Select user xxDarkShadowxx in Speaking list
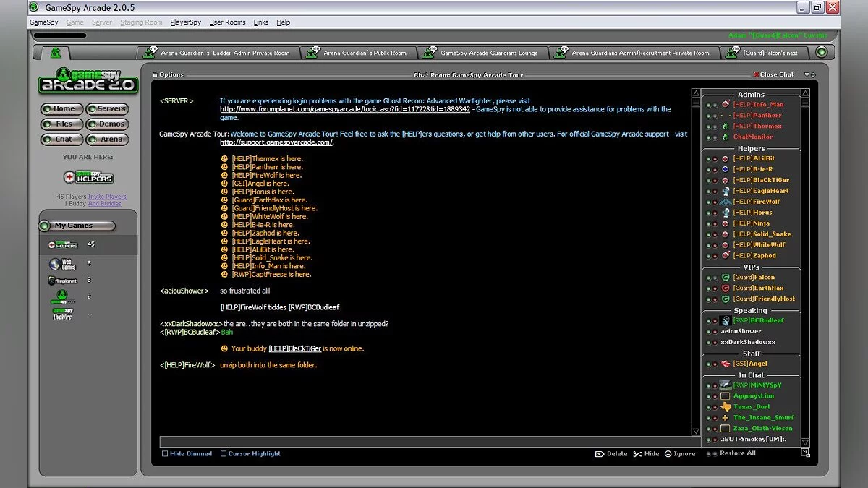Viewport: 868px width, 488px height. [x=748, y=342]
